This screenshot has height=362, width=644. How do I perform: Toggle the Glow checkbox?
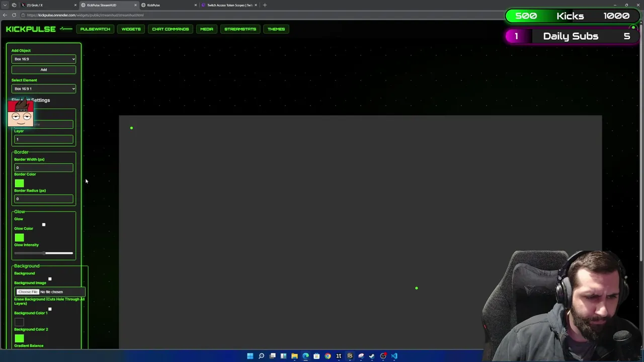coord(44,225)
